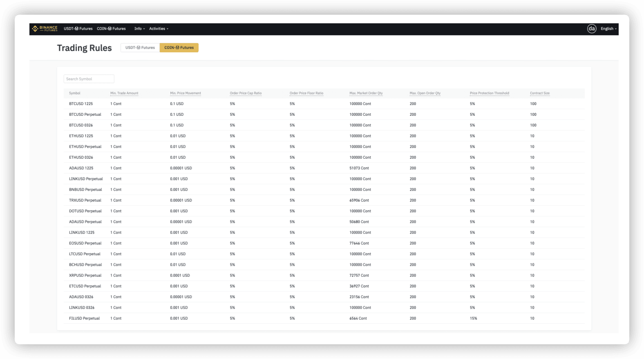Expand the Activities dropdown menu
644x359 pixels.
coord(159,29)
